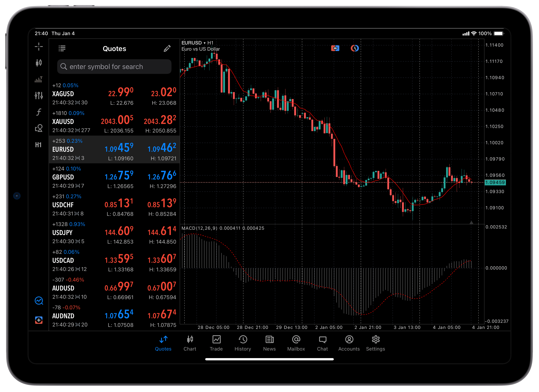This screenshot has width=539, height=392.
Task: Open the History tab
Action: [243, 343]
